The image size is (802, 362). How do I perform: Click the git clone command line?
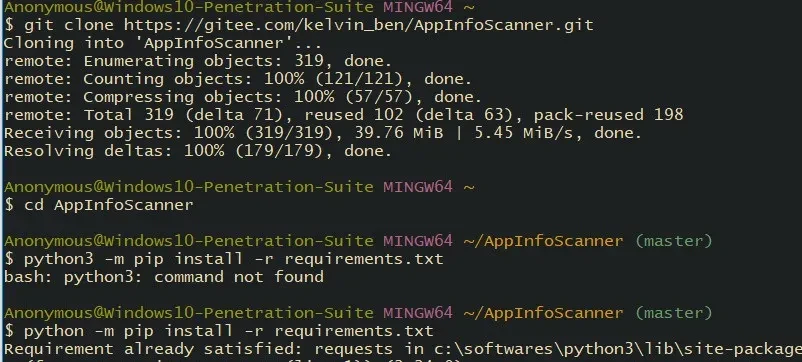[299, 25]
